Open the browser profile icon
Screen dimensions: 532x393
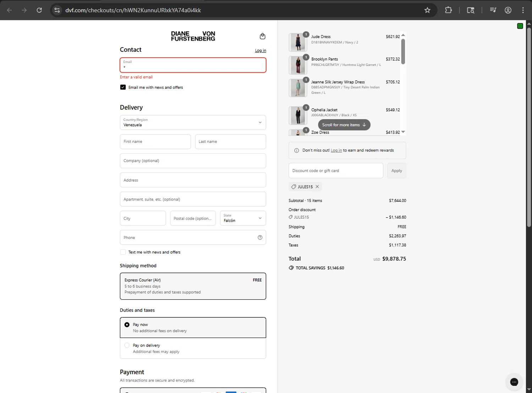pos(508,10)
